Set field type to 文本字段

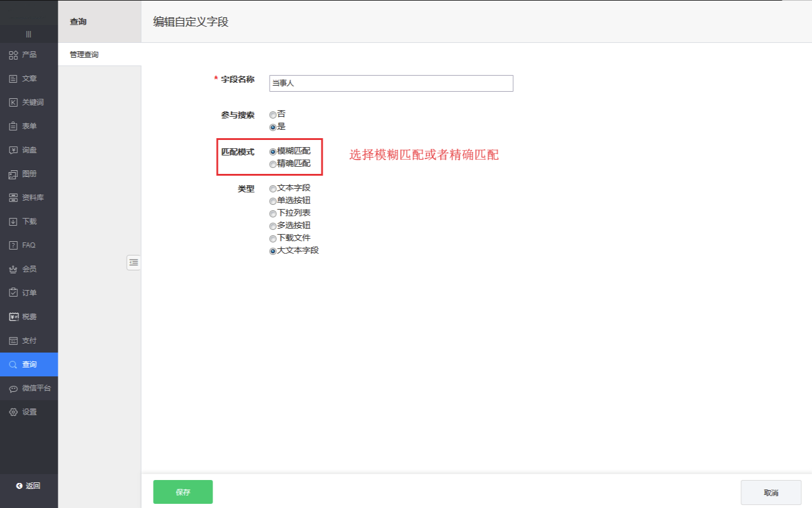(x=273, y=188)
